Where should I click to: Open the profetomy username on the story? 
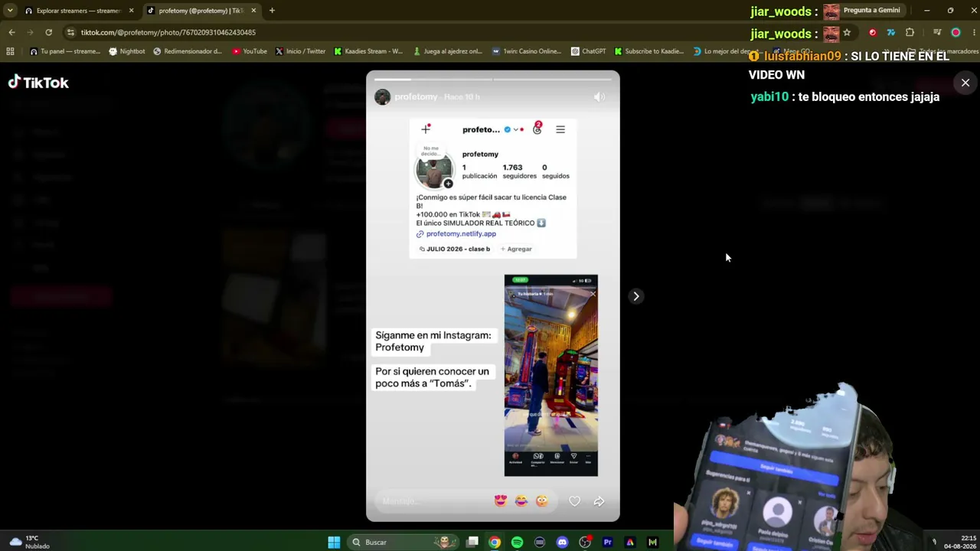coord(416,97)
